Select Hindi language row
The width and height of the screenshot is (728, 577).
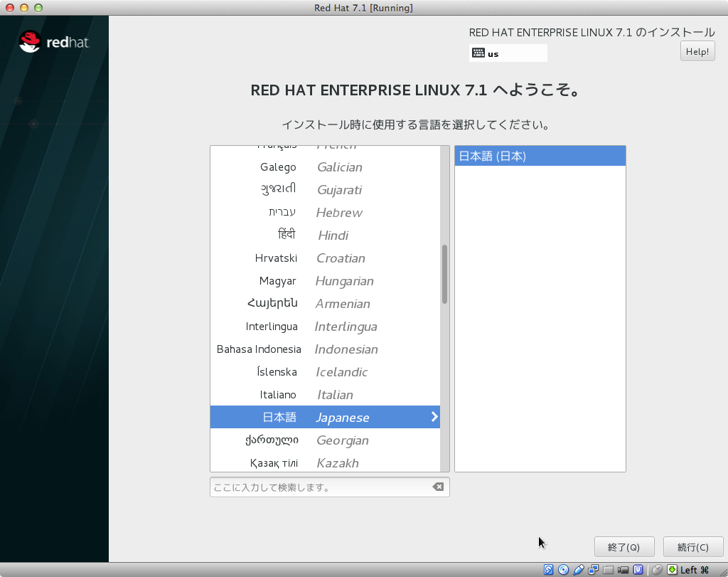325,235
